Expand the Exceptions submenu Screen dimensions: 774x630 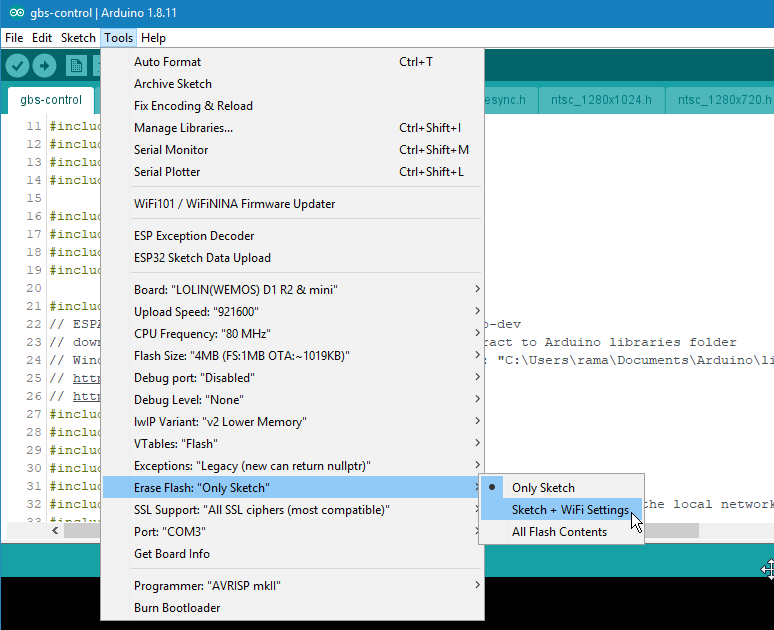click(292, 466)
